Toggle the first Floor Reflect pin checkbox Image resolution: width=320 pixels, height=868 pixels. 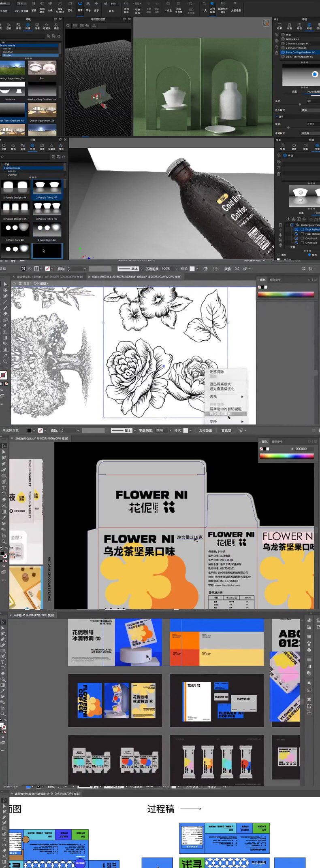click(296, 229)
